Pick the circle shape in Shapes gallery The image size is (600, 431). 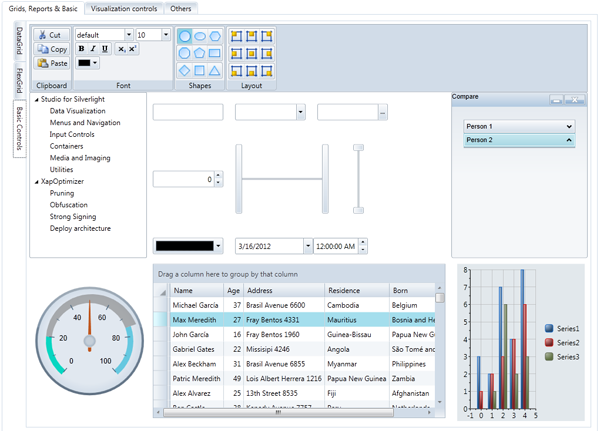[x=185, y=36]
